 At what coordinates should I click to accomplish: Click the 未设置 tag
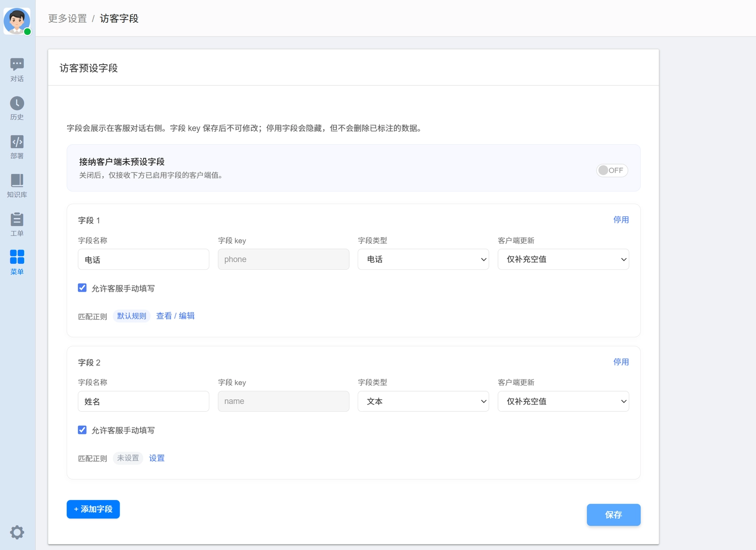click(x=128, y=458)
